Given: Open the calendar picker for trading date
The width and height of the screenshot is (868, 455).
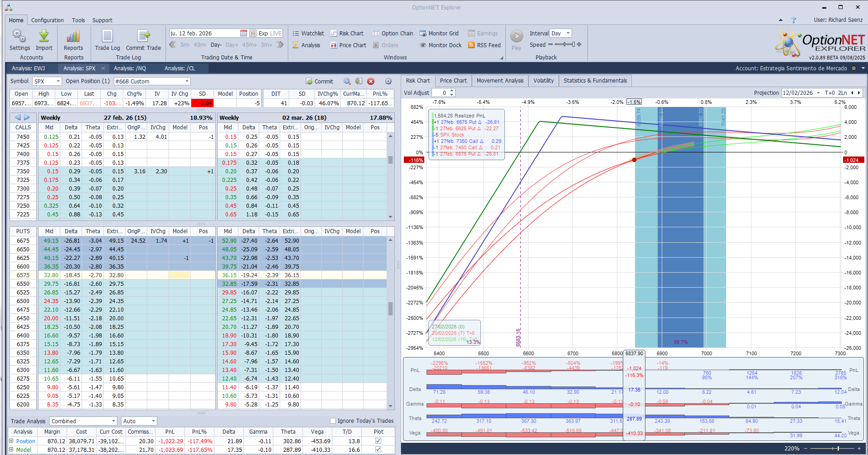Looking at the screenshot, I should [243, 33].
